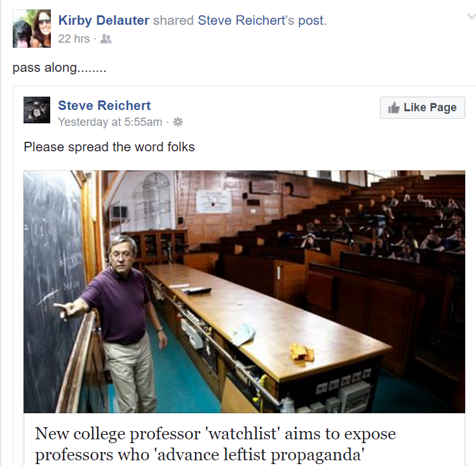Click the gear privacy icon near Yesterday timestamp
The image size is (476, 466).
coord(178,121)
